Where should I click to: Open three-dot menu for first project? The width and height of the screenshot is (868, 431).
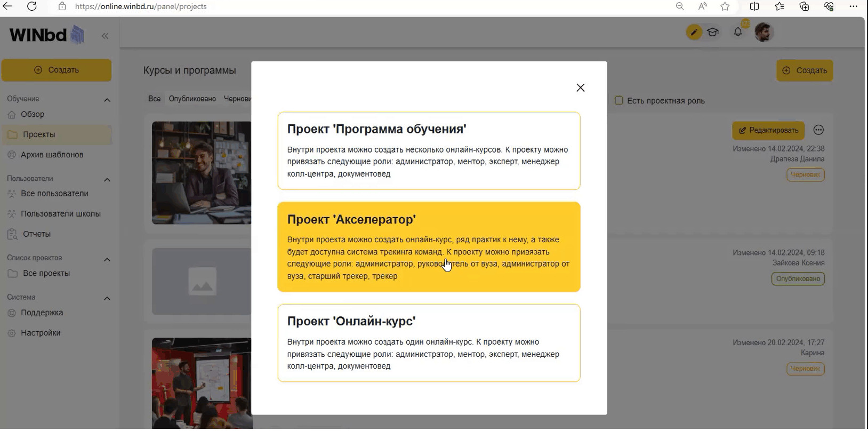pyautogui.click(x=818, y=130)
